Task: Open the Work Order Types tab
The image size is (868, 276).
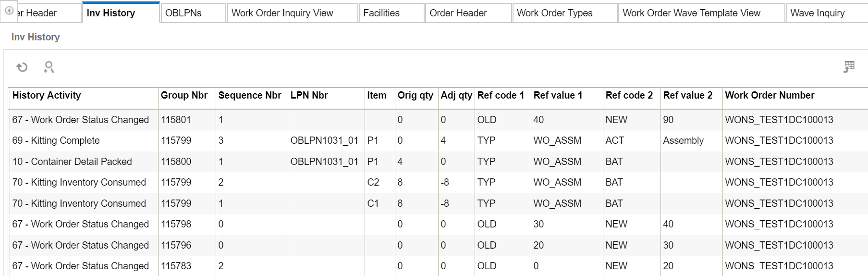Action: 565,13
